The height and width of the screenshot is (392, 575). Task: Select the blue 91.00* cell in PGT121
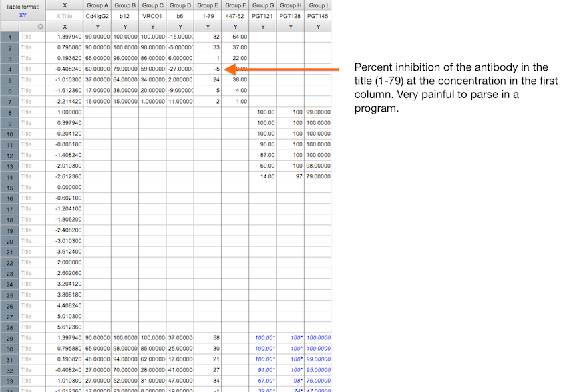pos(262,370)
